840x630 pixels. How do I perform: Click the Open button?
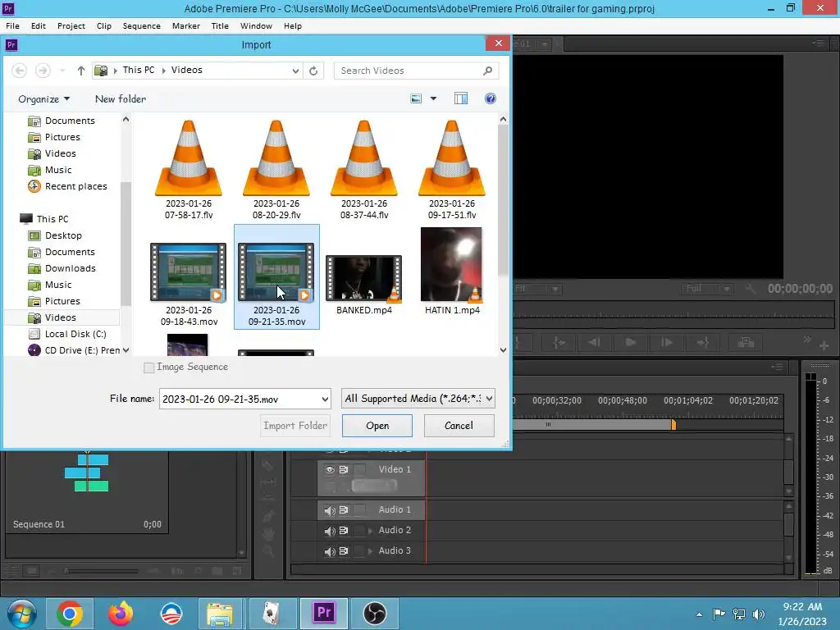tap(377, 426)
